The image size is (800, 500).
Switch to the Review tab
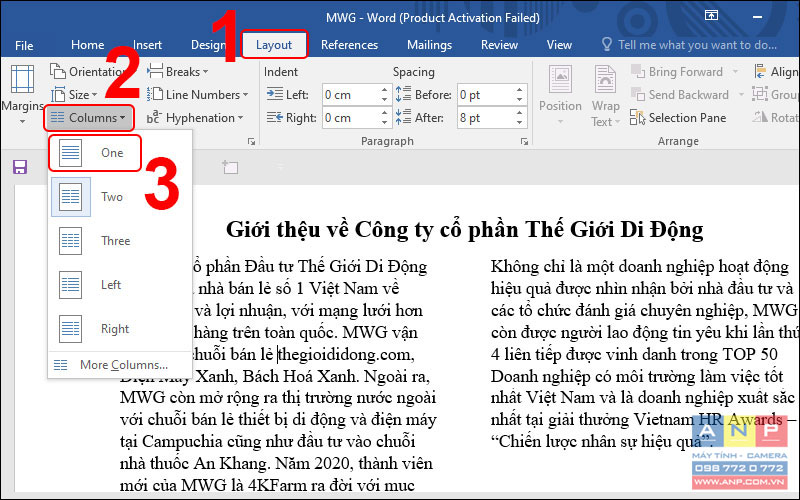pyautogui.click(x=499, y=45)
